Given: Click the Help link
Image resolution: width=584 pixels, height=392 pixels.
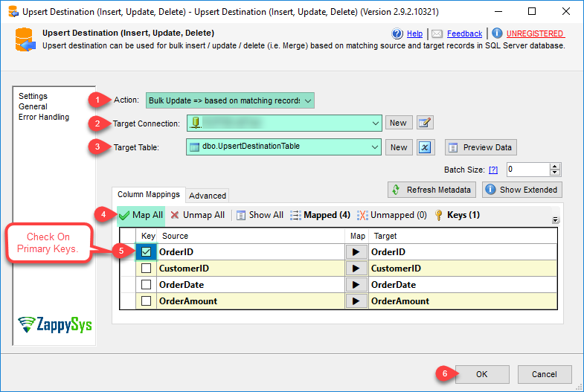Looking at the screenshot, I should coord(414,34).
